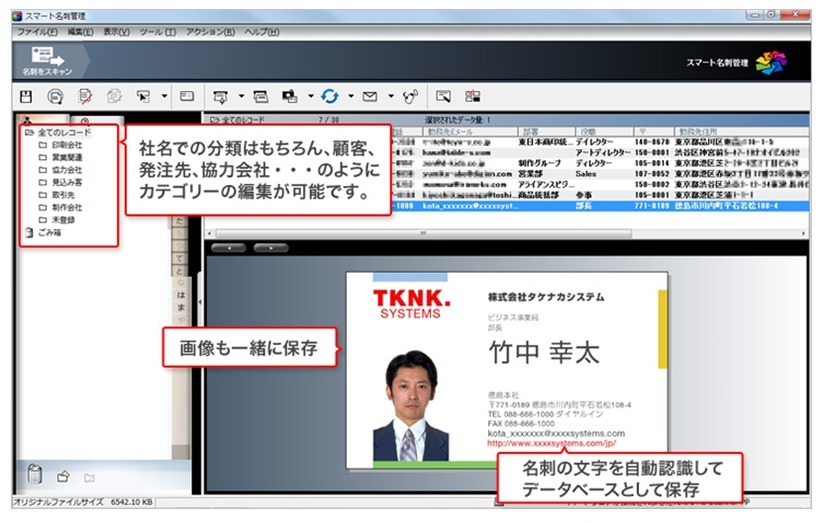Select the row with 営業部 department
Viewport: 826px width, 523px height.
click(601, 174)
